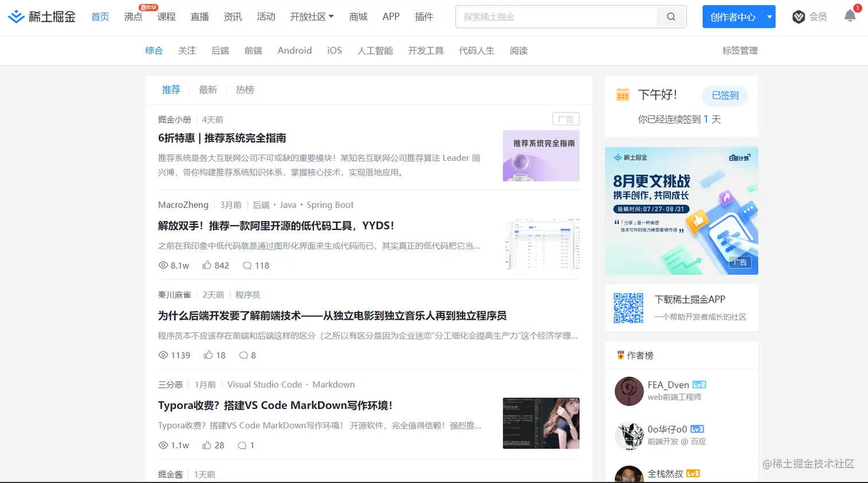
Task: Open 资讯 in top navigation
Action: tap(232, 17)
